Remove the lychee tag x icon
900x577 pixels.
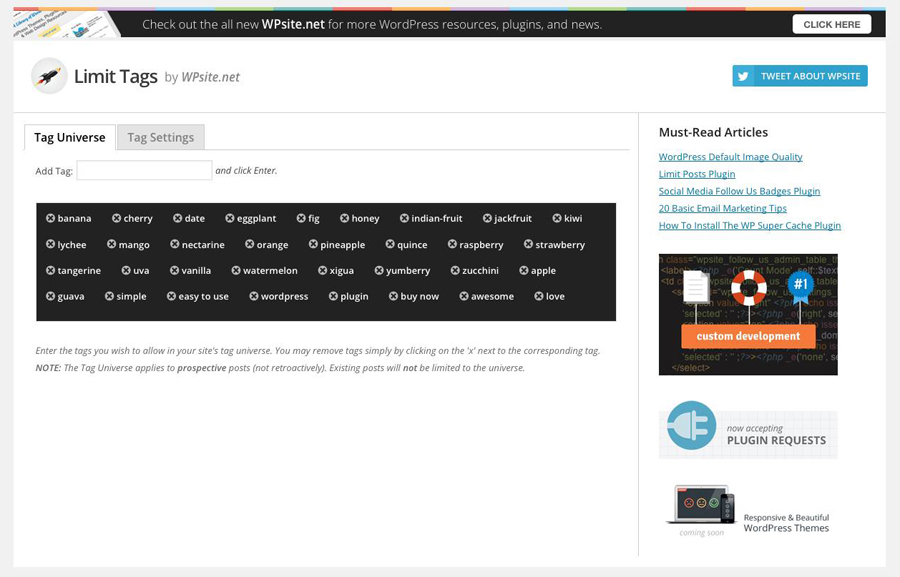coord(51,244)
